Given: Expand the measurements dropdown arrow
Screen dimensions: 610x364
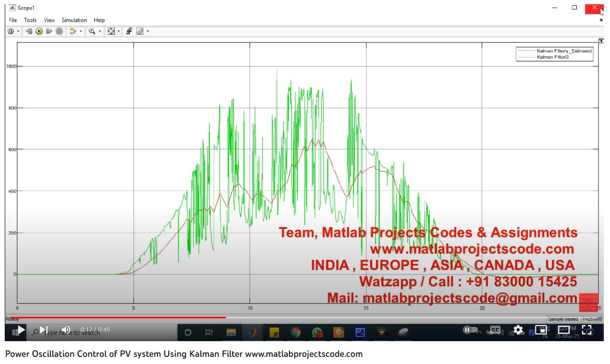Looking at the screenshot, I should pyautogui.click(x=148, y=31).
